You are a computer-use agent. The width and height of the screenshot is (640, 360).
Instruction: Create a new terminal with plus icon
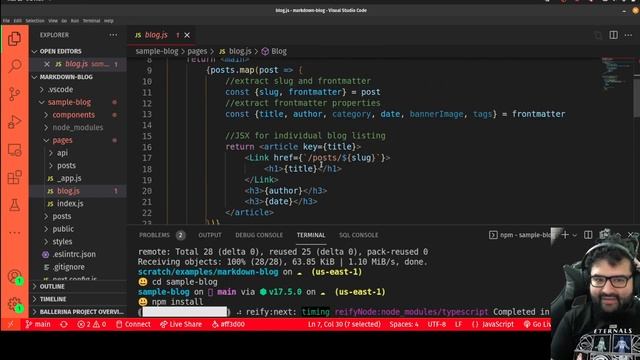pyautogui.click(x=565, y=235)
